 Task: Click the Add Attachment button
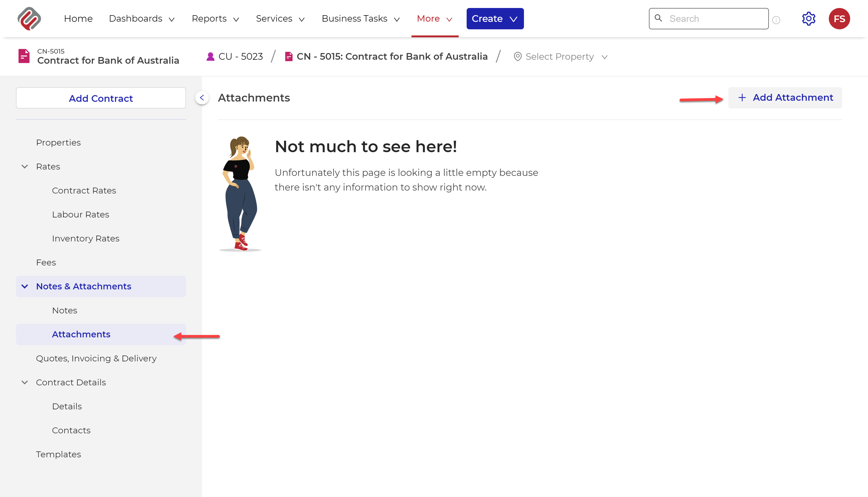(x=785, y=98)
